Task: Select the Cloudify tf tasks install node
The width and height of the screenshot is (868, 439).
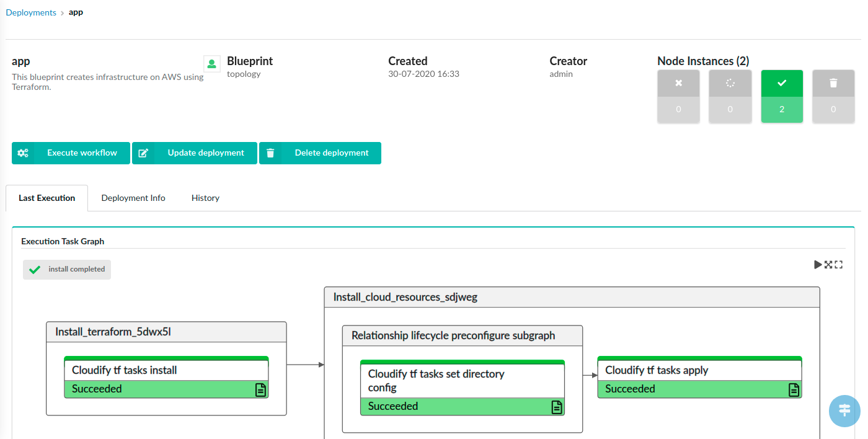Action: 166,377
